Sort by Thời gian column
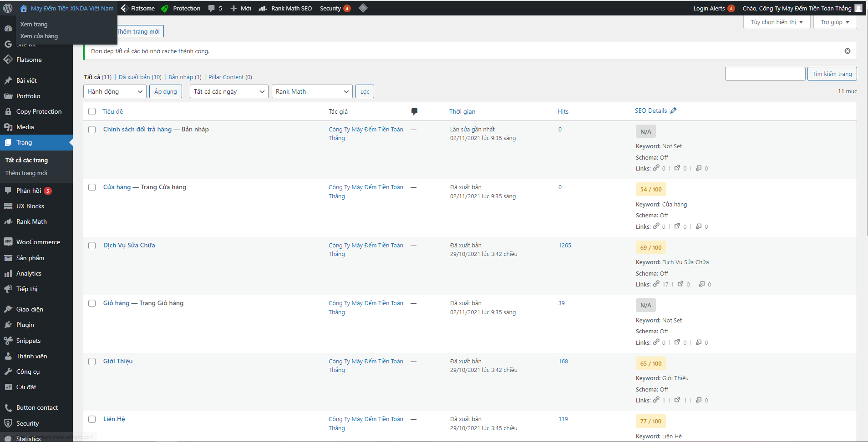Image resolution: width=868 pixels, height=442 pixels. 462,111
